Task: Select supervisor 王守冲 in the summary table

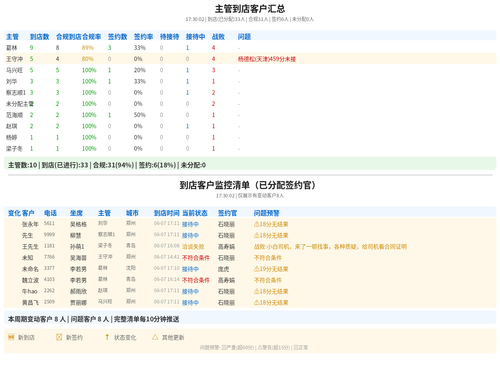Action: coord(14,59)
